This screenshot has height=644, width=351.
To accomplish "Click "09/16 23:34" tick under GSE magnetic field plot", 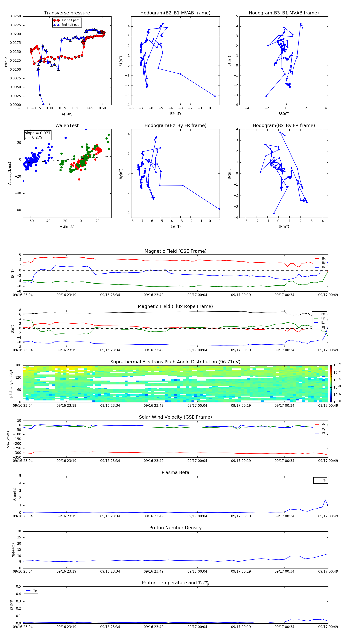I will tap(110, 295).
